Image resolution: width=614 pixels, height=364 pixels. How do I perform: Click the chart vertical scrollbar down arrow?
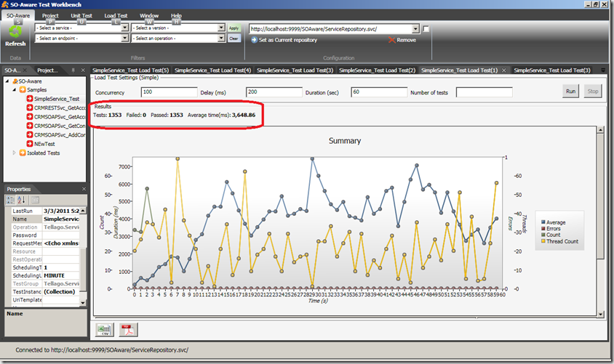(601, 314)
